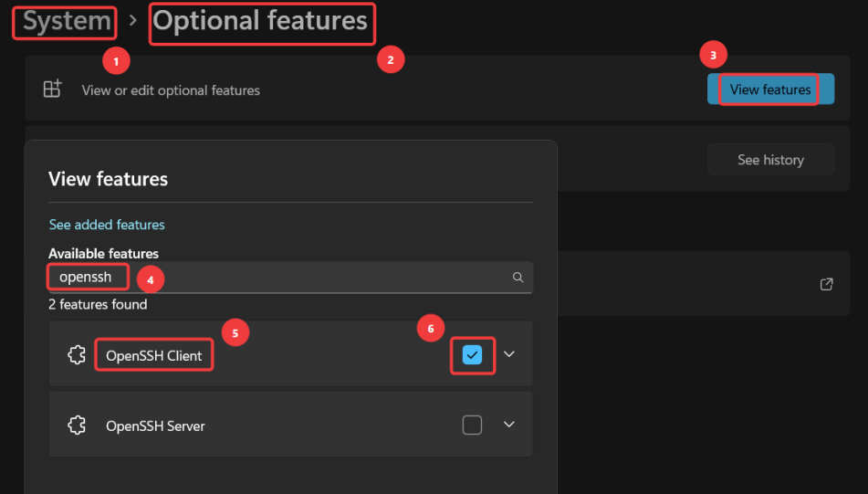Click the Available features label
The width and height of the screenshot is (868, 494).
[x=103, y=253]
